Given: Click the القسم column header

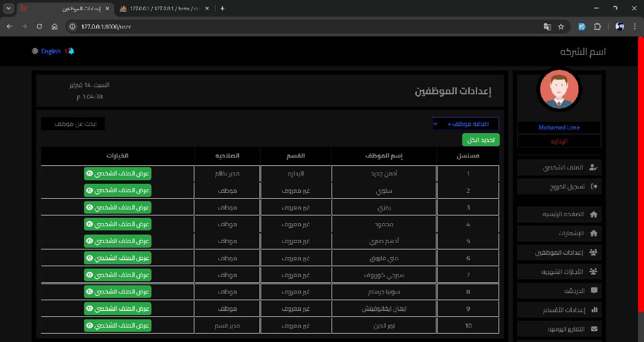Looking at the screenshot, I should [x=296, y=155].
